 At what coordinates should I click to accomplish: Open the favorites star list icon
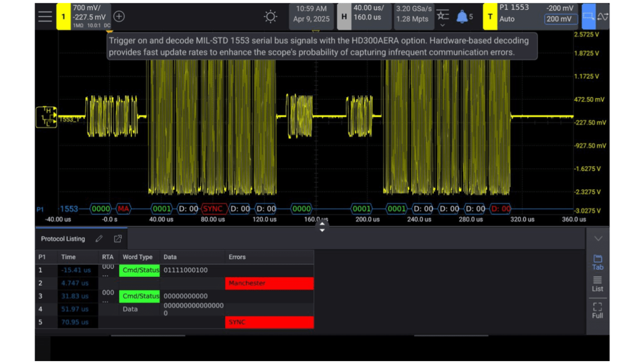(443, 15)
